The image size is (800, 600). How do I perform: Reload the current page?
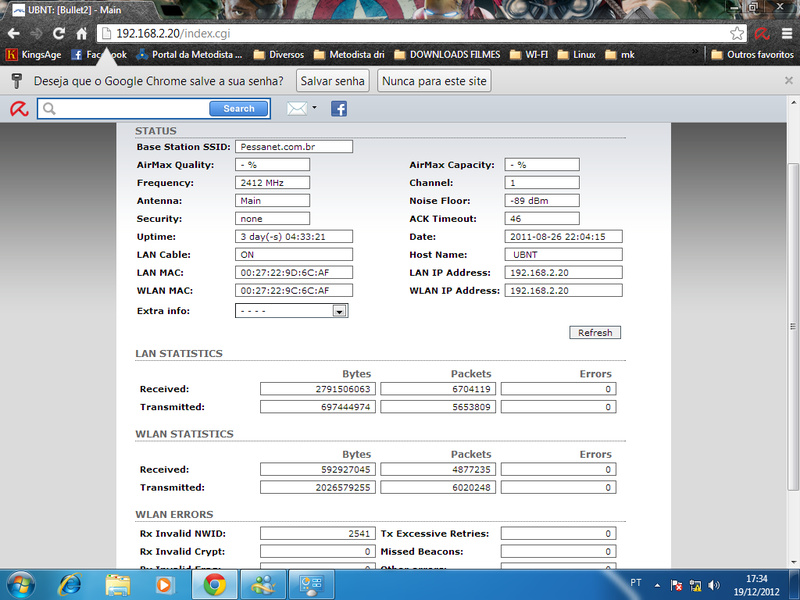click(x=59, y=34)
